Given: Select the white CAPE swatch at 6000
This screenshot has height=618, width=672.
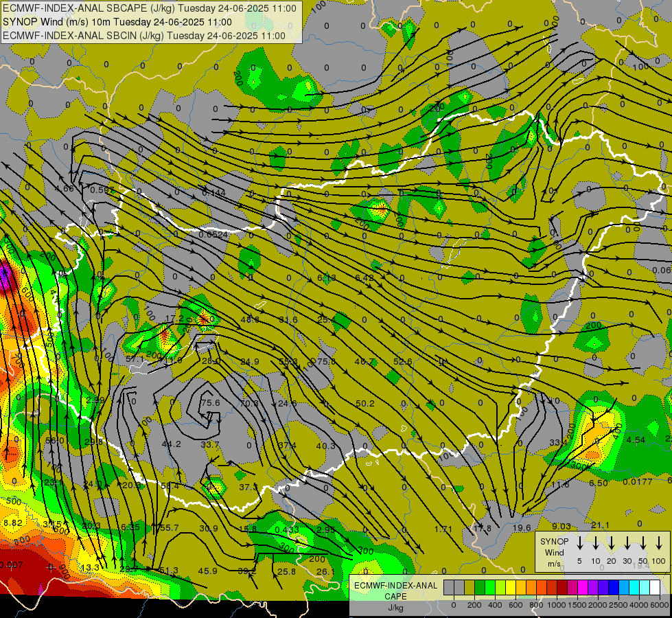Looking at the screenshot, I should (654, 588).
